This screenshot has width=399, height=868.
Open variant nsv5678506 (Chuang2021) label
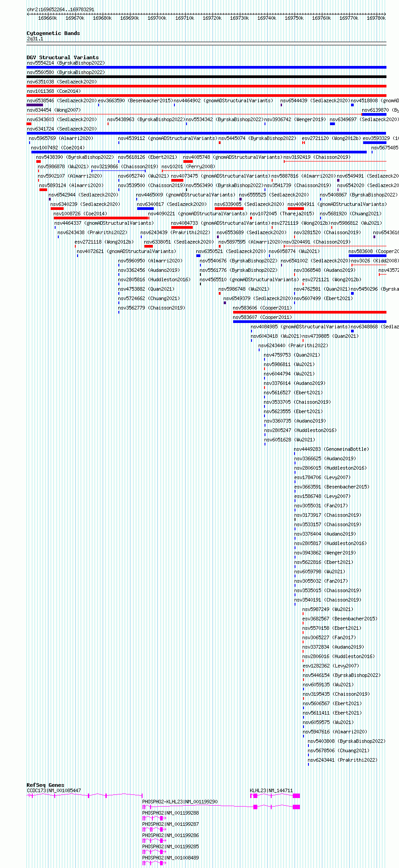(x=338, y=750)
